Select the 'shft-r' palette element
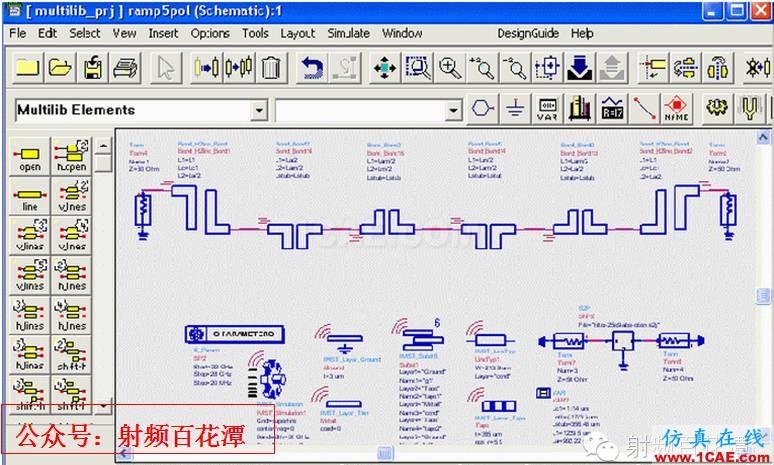The image size is (774, 465). [72, 355]
